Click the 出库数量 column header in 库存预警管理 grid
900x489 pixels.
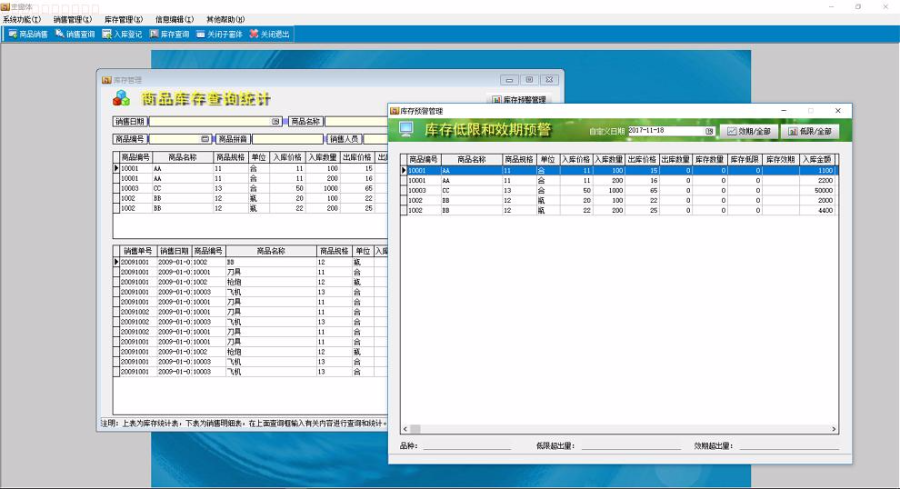(676, 159)
